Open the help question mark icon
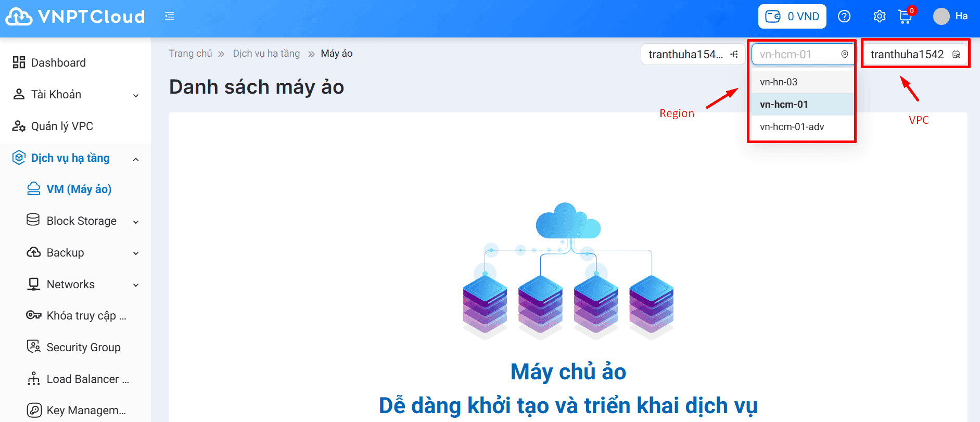The width and height of the screenshot is (980, 422). [844, 17]
